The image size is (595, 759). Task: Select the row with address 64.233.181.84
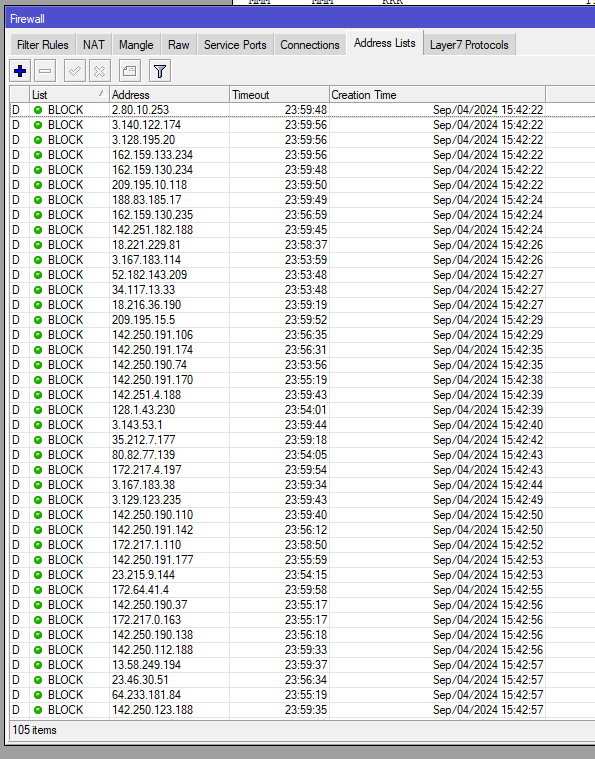coord(302,695)
